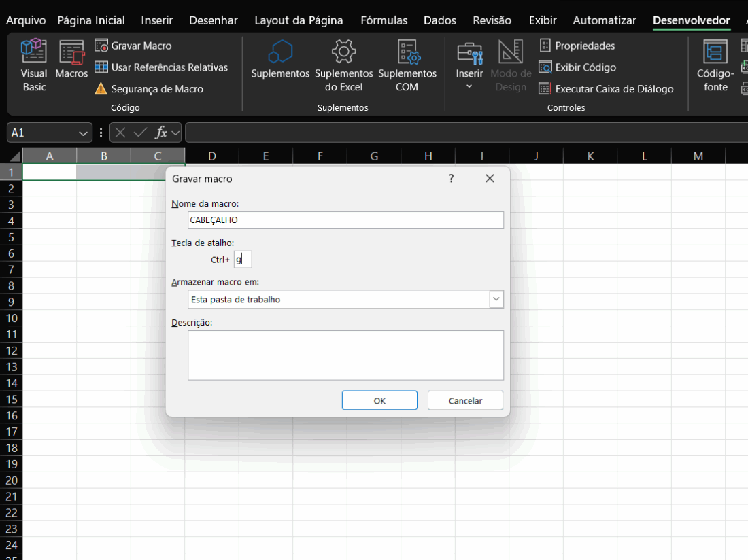Click the Gravar Macro button
The width and height of the screenshot is (748, 560).
(x=134, y=46)
